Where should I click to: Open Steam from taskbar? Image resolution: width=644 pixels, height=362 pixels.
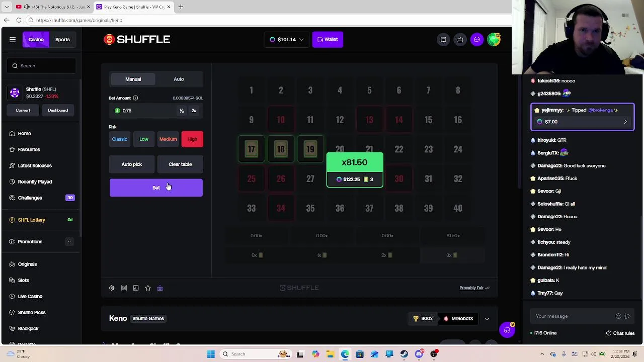tap(404, 354)
